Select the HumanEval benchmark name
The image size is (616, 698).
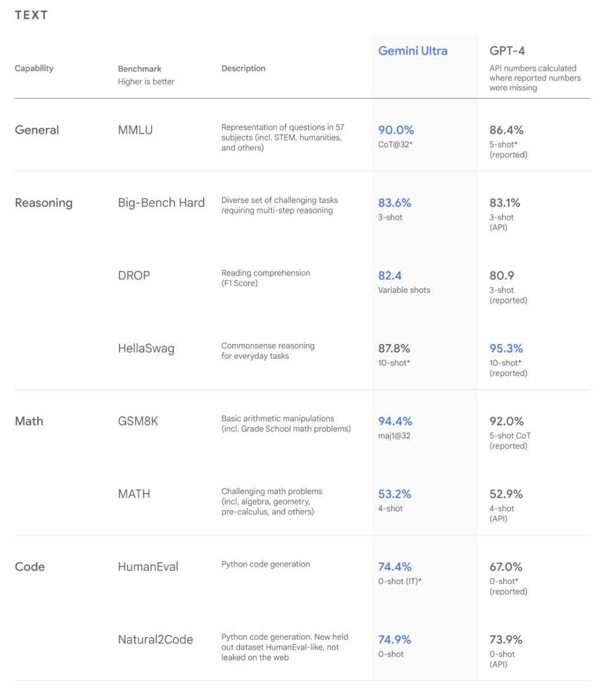pyautogui.click(x=148, y=567)
